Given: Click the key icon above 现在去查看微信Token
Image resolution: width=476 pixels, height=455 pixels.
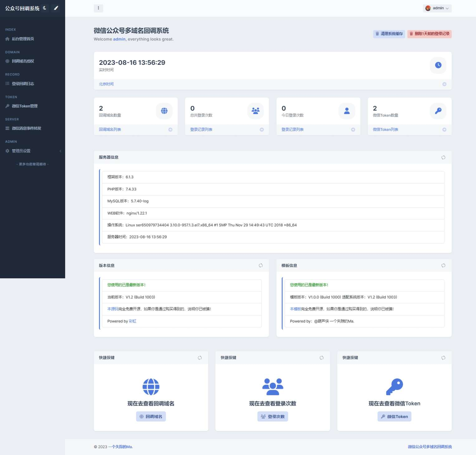Looking at the screenshot, I should [394, 386].
